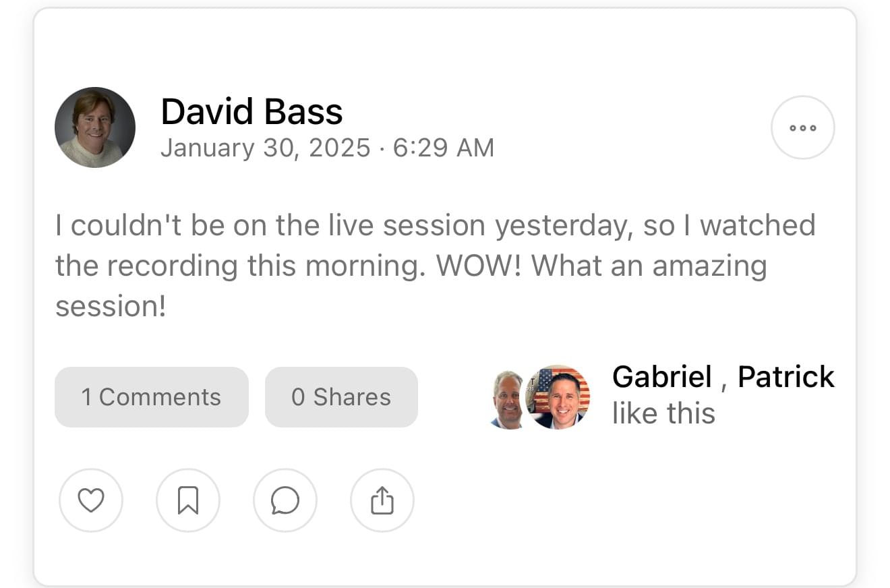
Task: Click the post text about the live session
Action: pos(435,225)
